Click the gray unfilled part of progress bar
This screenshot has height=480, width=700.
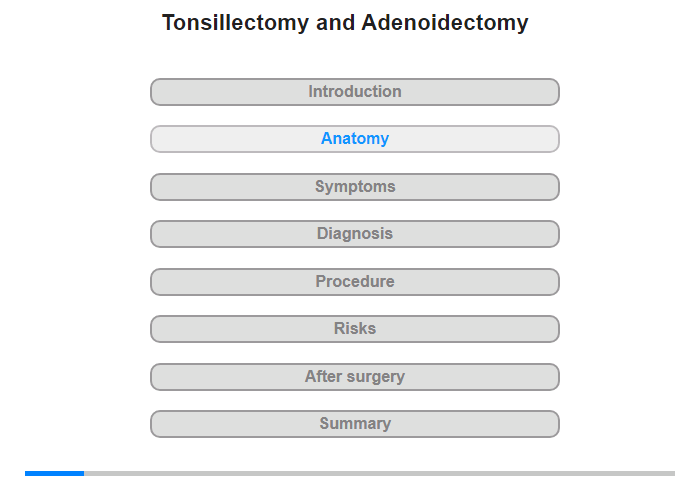[379, 473]
